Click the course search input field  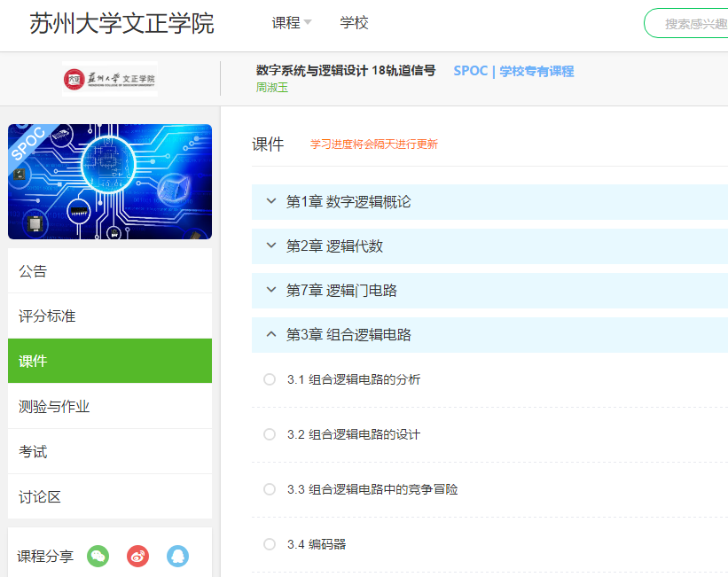point(692,24)
